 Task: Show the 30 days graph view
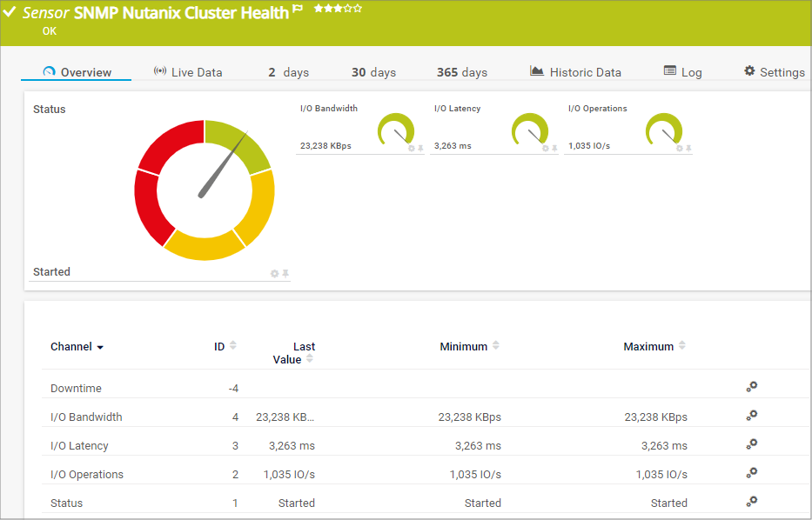[x=373, y=72]
